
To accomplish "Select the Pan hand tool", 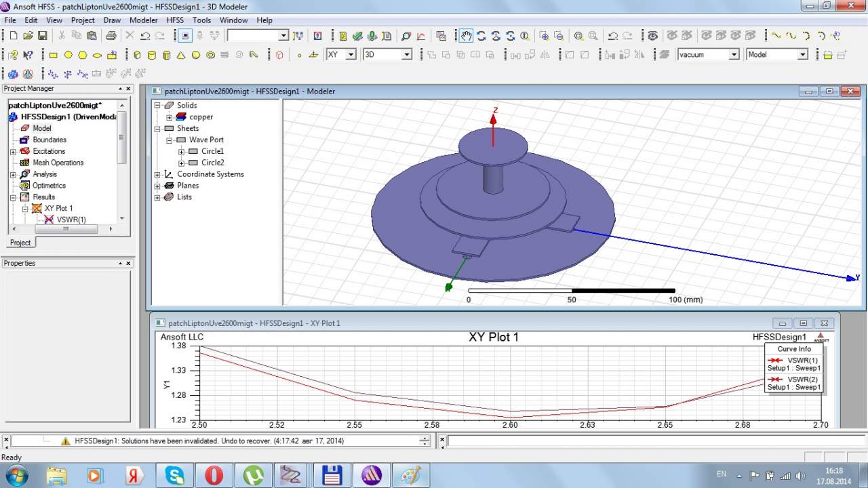I will [466, 36].
